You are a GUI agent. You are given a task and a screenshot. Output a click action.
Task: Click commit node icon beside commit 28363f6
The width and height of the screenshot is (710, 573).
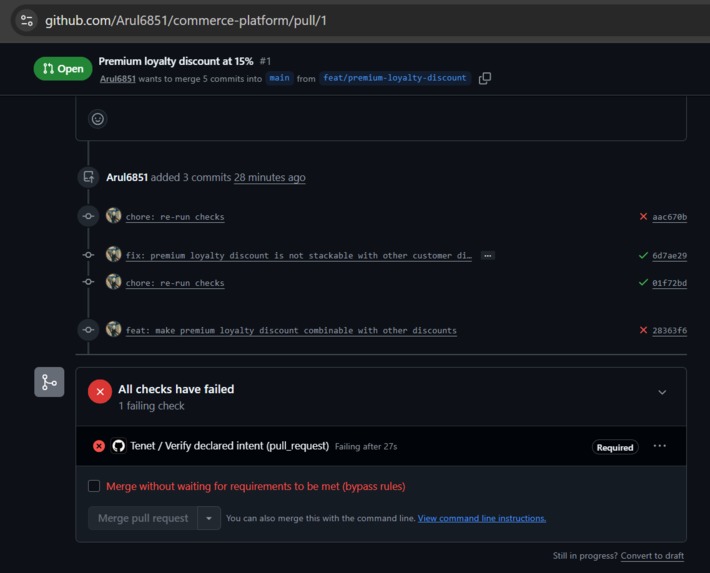88,330
